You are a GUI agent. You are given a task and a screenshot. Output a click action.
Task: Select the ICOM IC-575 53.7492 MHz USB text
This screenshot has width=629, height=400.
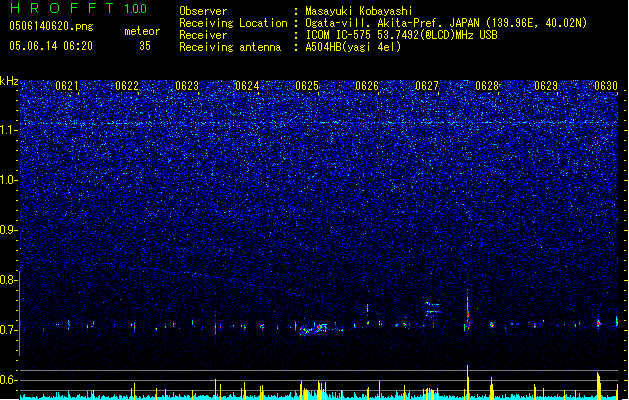pos(402,35)
